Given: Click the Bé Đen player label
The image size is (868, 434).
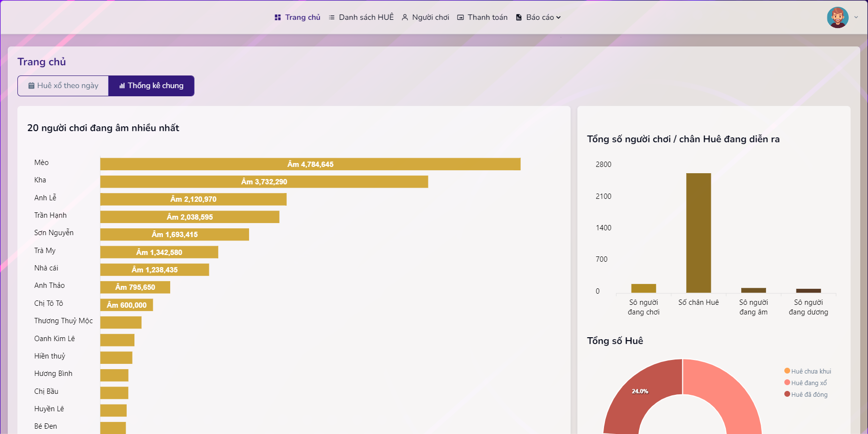Looking at the screenshot, I should [x=45, y=426].
